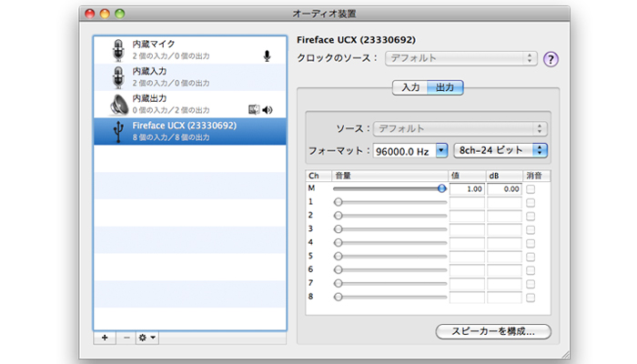637x364 pixels.
Task: Minimize window with the yellow button
Action: (105, 14)
